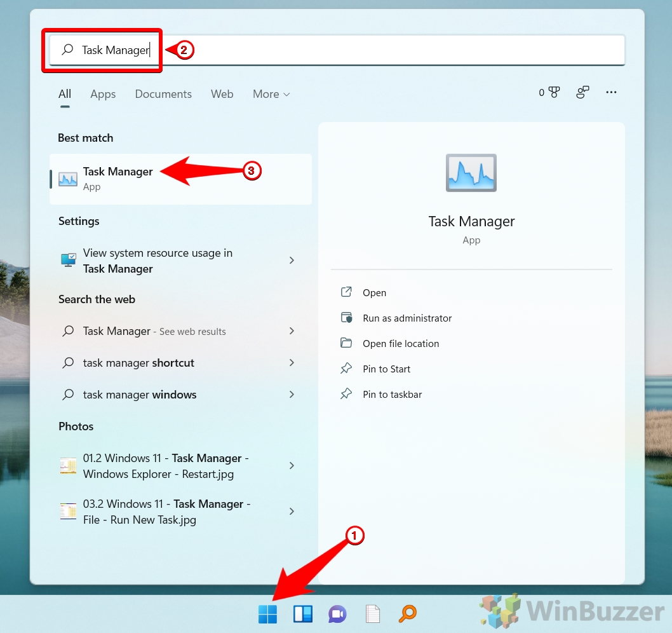This screenshot has height=633, width=672.
Task: Select the 'task manager windows' web suggestion
Action: pos(180,394)
